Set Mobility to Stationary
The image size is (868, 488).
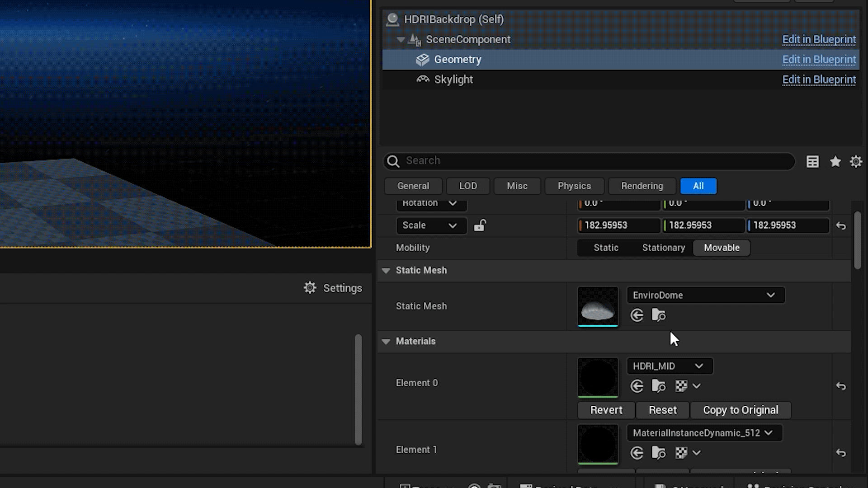coord(663,248)
